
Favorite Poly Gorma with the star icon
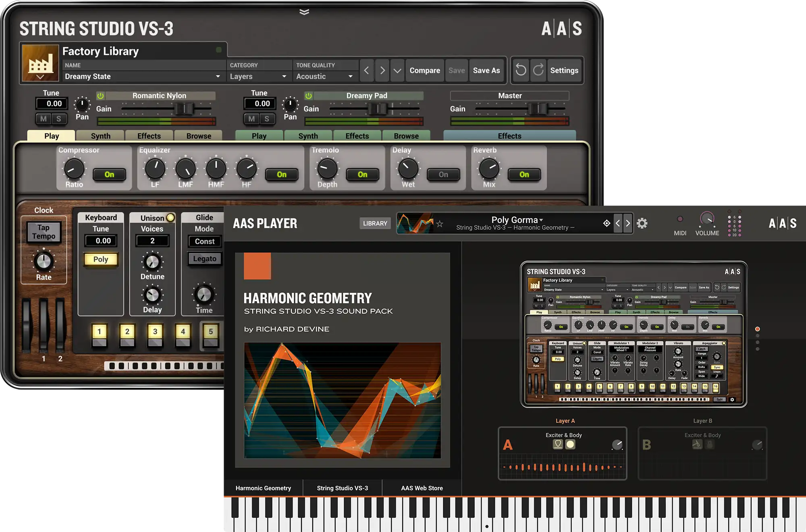coord(440,224)
